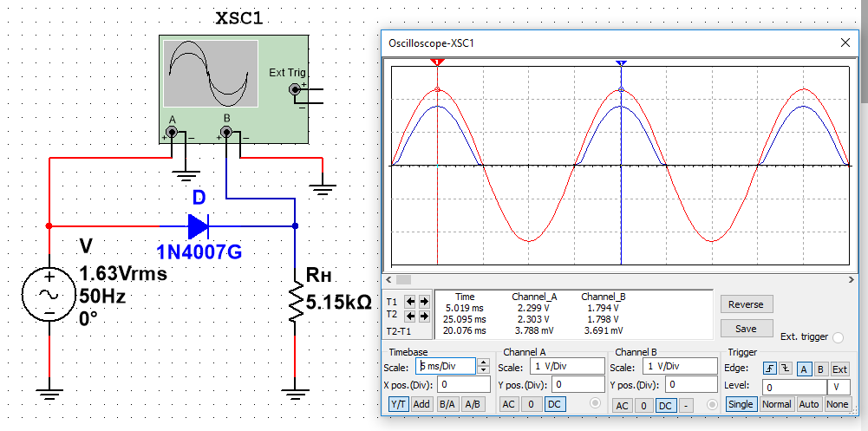Screen dimensions: 868x431
Task: Click the Timebase Scale ms/Div field
Action: coord(445,366)
